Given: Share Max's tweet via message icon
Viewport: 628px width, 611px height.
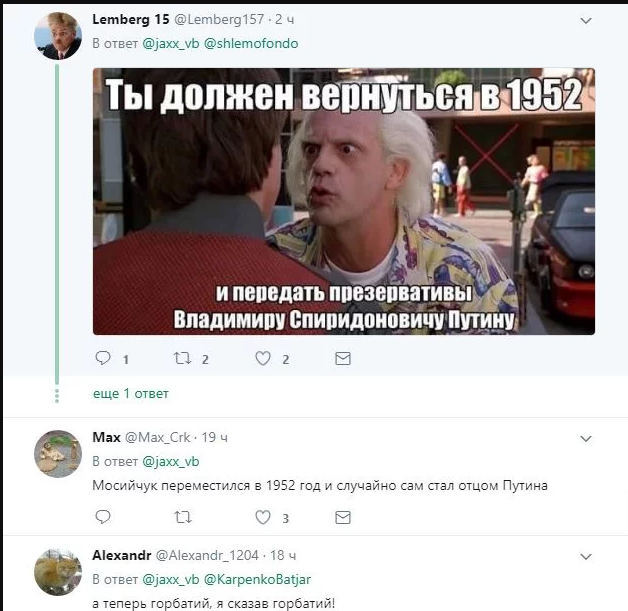Looking at the screenshot, I should coord(343,517).
